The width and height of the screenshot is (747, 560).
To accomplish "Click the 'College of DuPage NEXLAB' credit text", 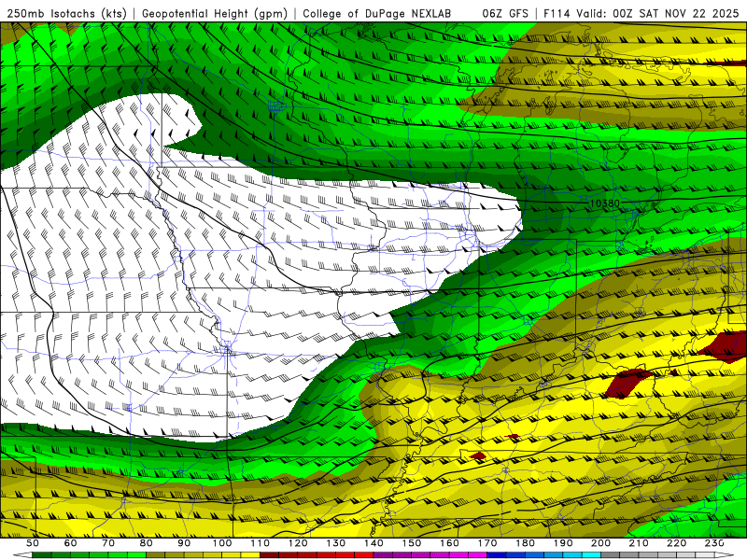I will click(377, 13).
